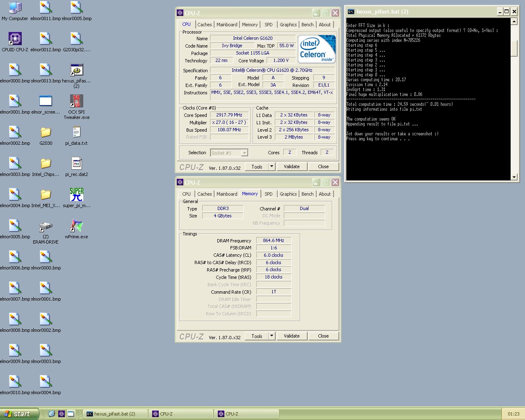
Task: Click the Windows start button
Action: pos(19,414)
